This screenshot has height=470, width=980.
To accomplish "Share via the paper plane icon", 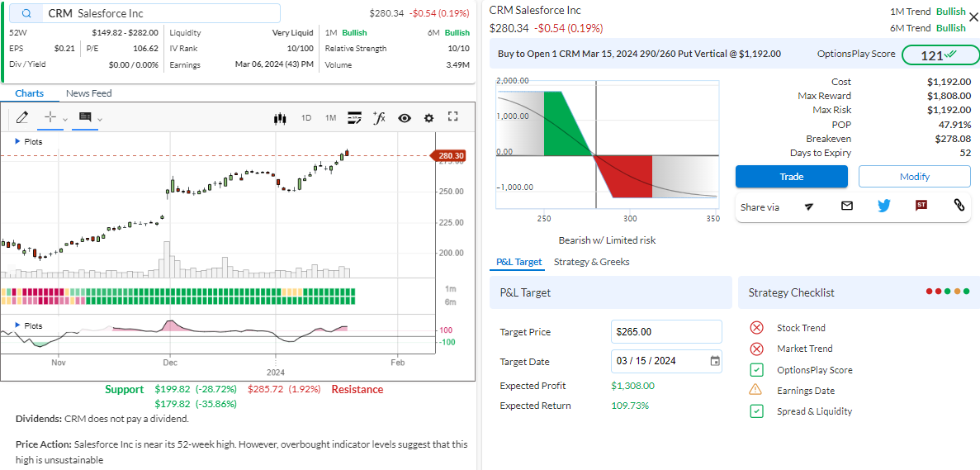I will (x=809, y=207).
